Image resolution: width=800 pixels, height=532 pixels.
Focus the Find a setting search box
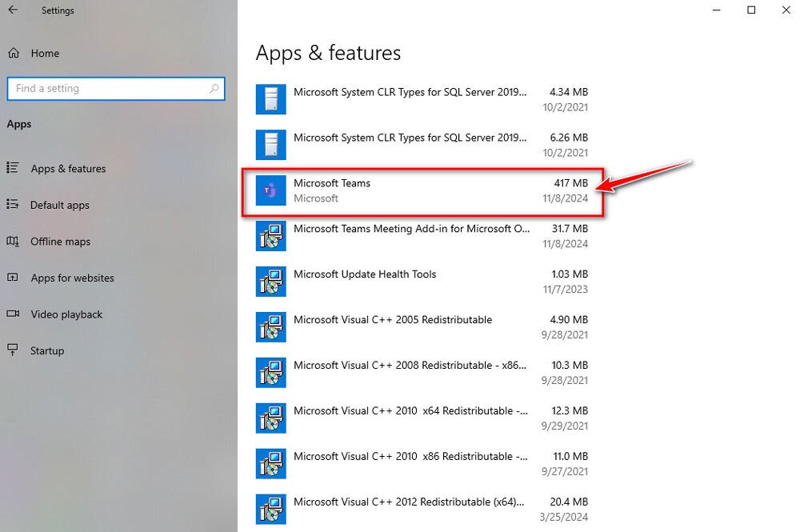click(116, 89)
